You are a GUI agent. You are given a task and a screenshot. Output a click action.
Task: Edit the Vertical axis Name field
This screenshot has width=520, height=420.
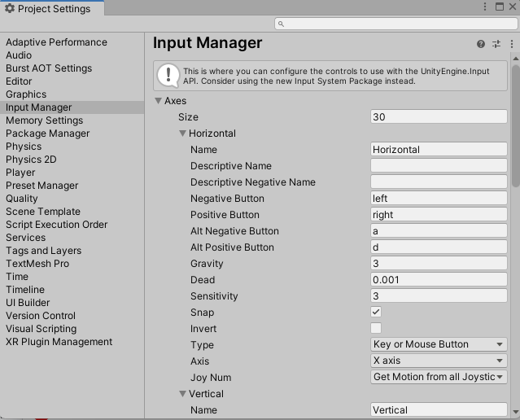tap(439, 410)
